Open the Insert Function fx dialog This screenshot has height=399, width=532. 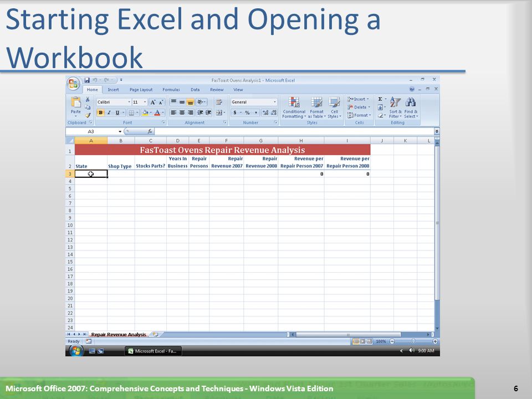pos(150,131)
